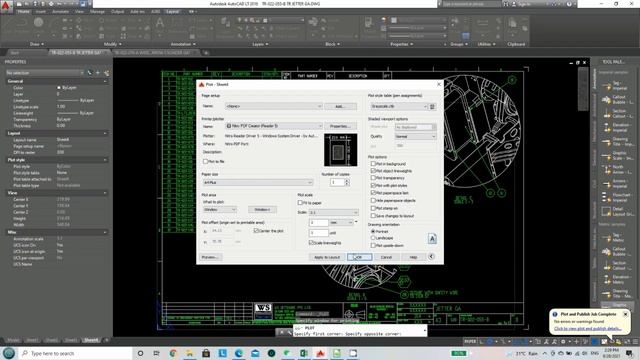This screenshot has height=360, width=640.
Task: Open scale units mm dropdown
Action: tap(342, 222)
